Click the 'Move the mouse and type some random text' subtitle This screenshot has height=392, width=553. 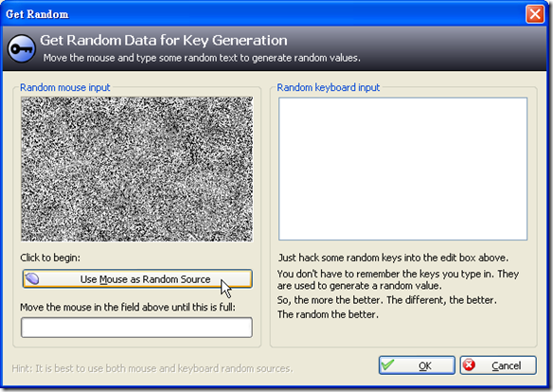[x=202, y=58]
